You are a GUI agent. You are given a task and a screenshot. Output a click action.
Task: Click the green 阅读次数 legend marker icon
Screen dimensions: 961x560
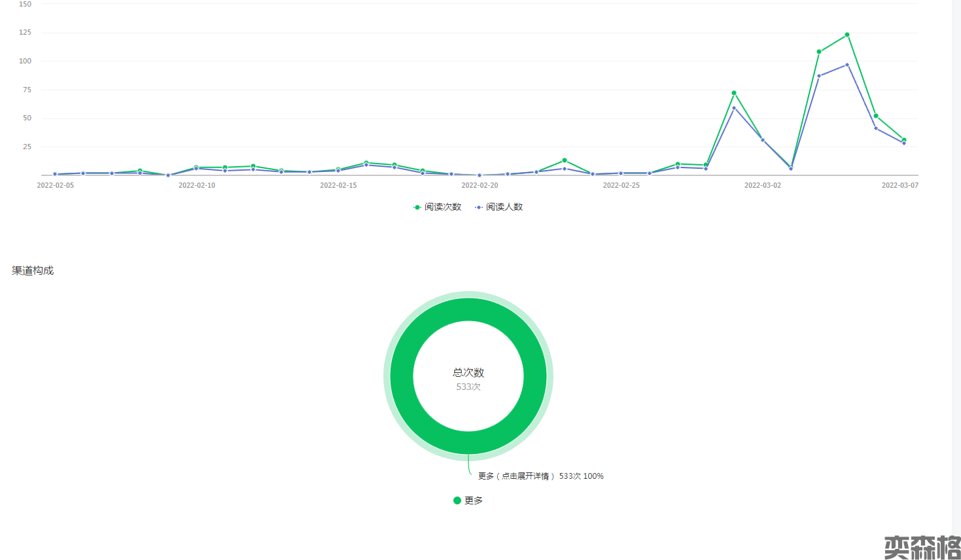[x=417, y=207]
